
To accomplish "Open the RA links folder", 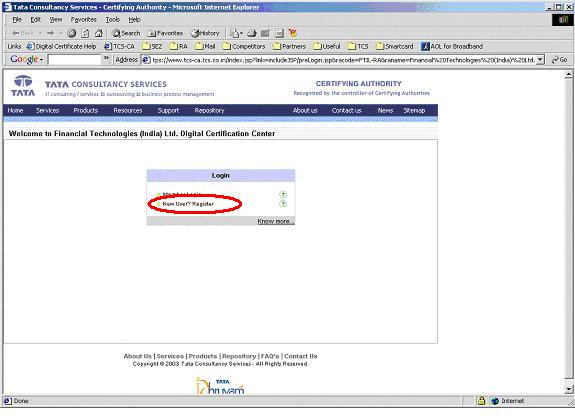I will point(179,46).
